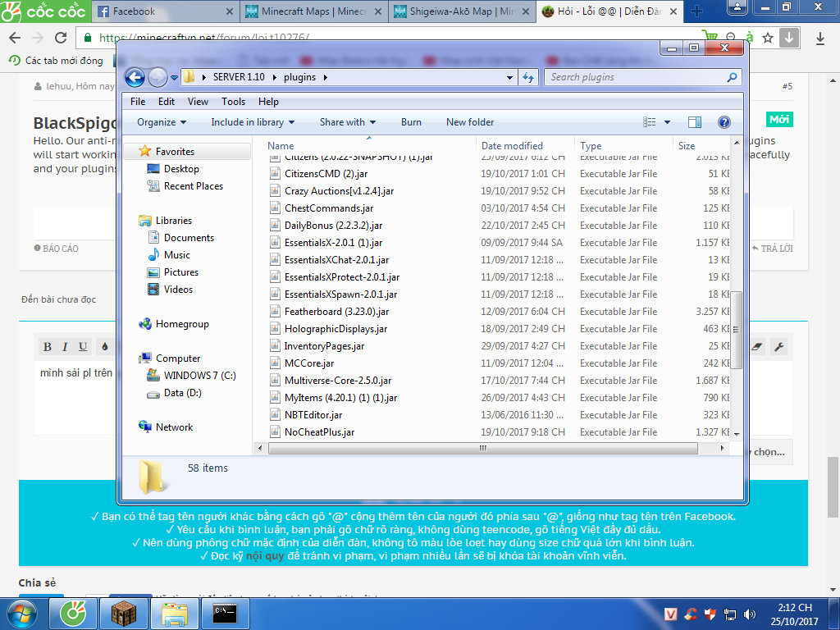This screenshot has height=630, width=840.
Task: Click the Search plugins input field
Action: click(x=636, y=77)
